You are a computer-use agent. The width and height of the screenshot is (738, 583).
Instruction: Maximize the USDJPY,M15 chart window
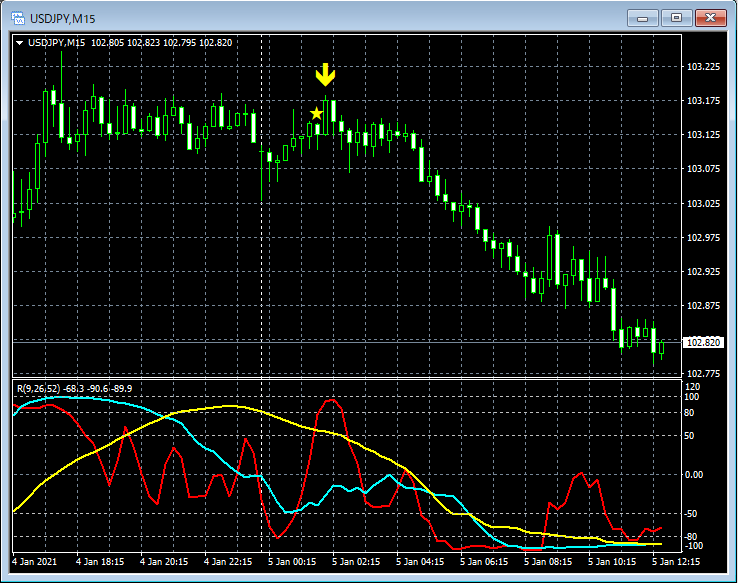(677, 17)
